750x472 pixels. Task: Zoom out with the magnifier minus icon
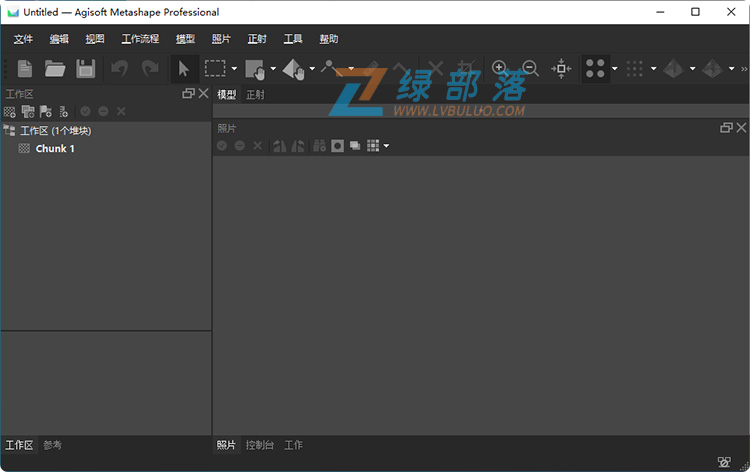(x=530, y=68)
